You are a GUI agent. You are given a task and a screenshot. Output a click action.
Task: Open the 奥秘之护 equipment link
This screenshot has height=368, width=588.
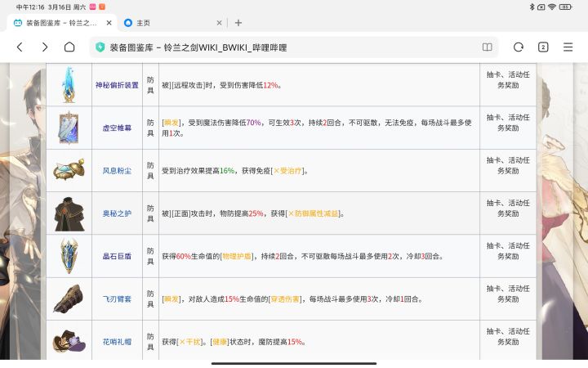117,213
